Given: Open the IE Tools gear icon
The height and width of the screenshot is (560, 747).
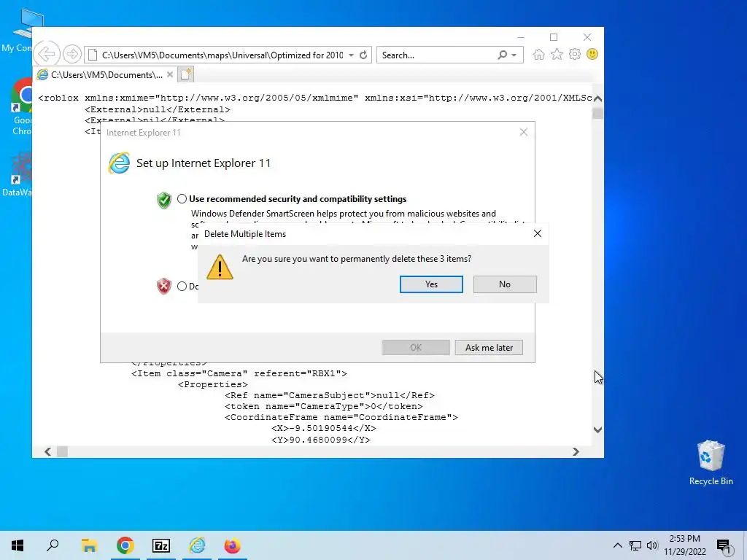Looking at the screenshot, I should click(575, 54).
